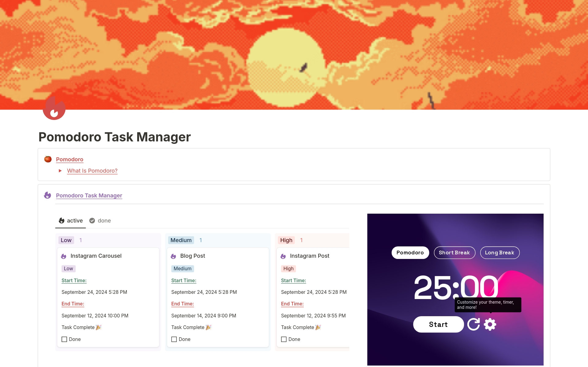This screenshot has width=588, height=367.
Task: Click the tomato icon beside Pomodoro
Action: pyautogui.click(x=48, y=159)
